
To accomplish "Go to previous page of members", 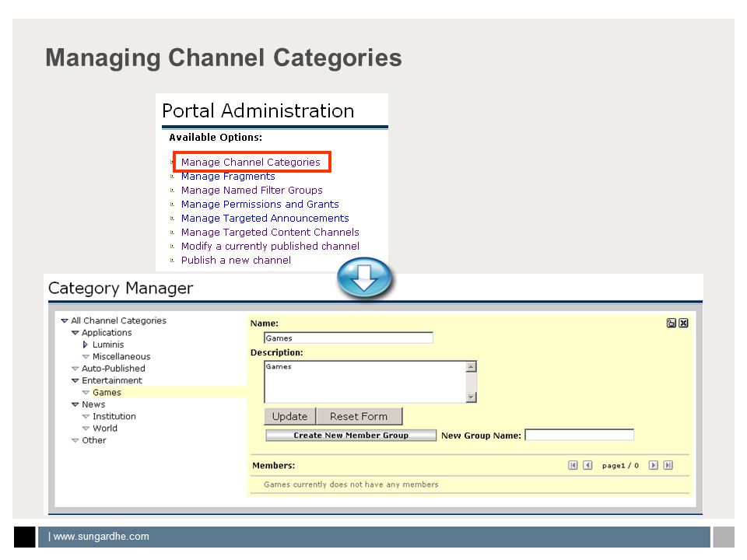I will click(x=587, y=465).
